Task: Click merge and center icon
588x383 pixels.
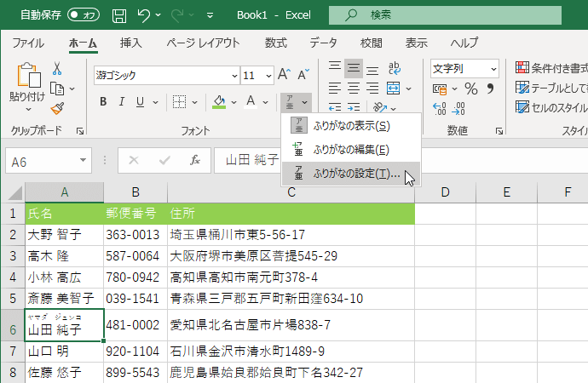Action: click(x=394, y=89)
